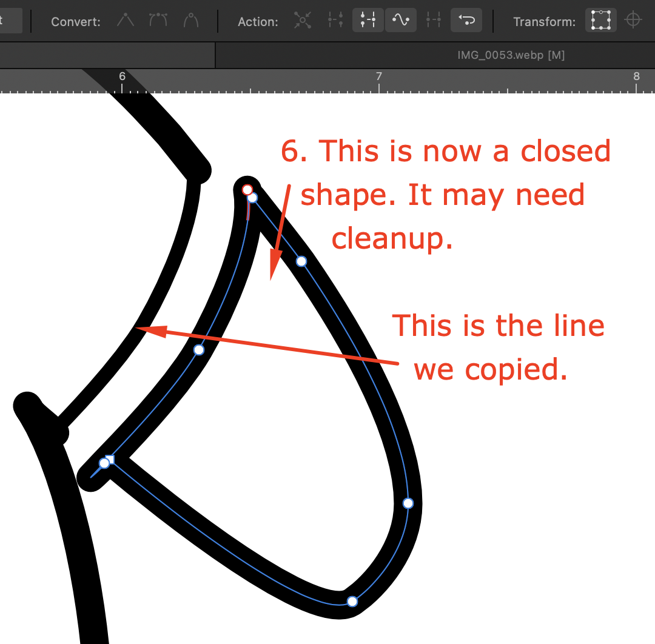Switch to the IMG_0053.webp document tab
655x644 pixels.
(509, 55)
